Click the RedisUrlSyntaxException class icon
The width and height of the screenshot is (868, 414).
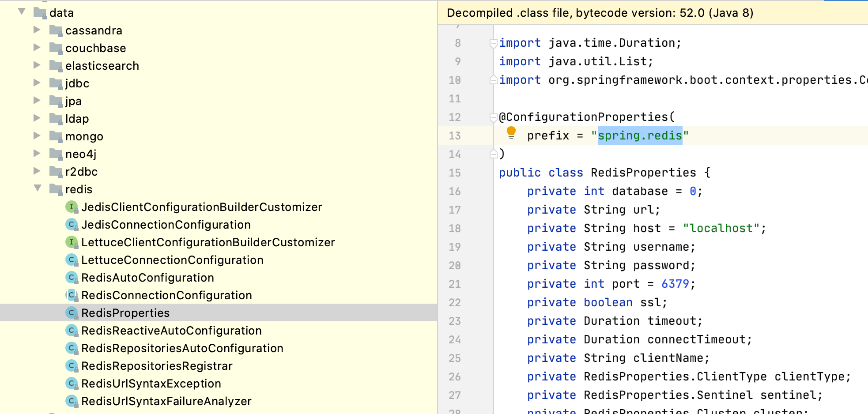click(71, 383)
